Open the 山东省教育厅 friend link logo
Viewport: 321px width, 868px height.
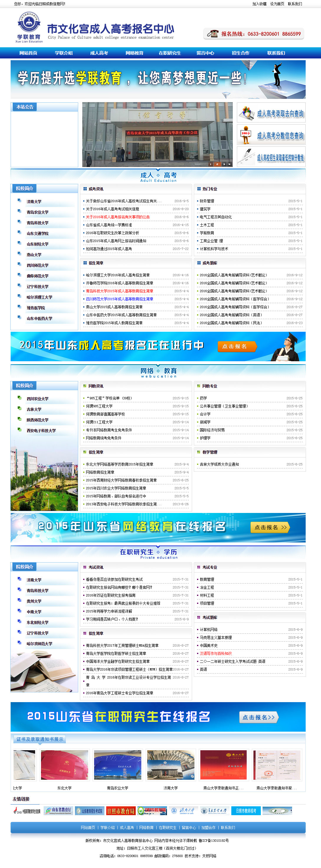pos(58,811)
